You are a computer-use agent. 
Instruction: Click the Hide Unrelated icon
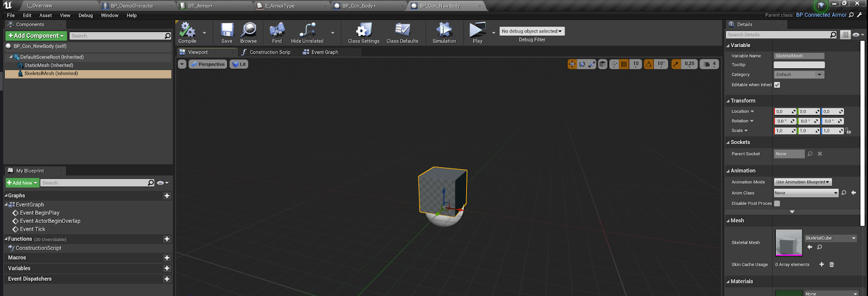(307, 30)
